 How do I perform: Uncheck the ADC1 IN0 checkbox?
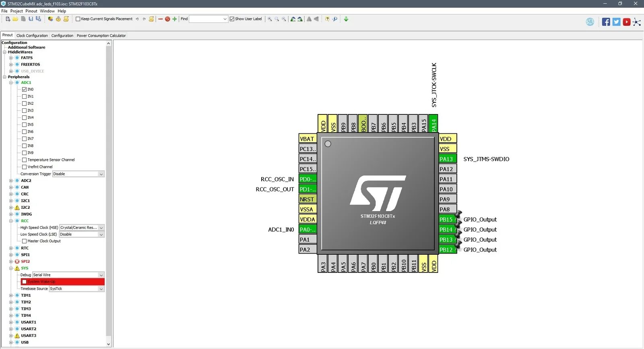click(24, 89)
